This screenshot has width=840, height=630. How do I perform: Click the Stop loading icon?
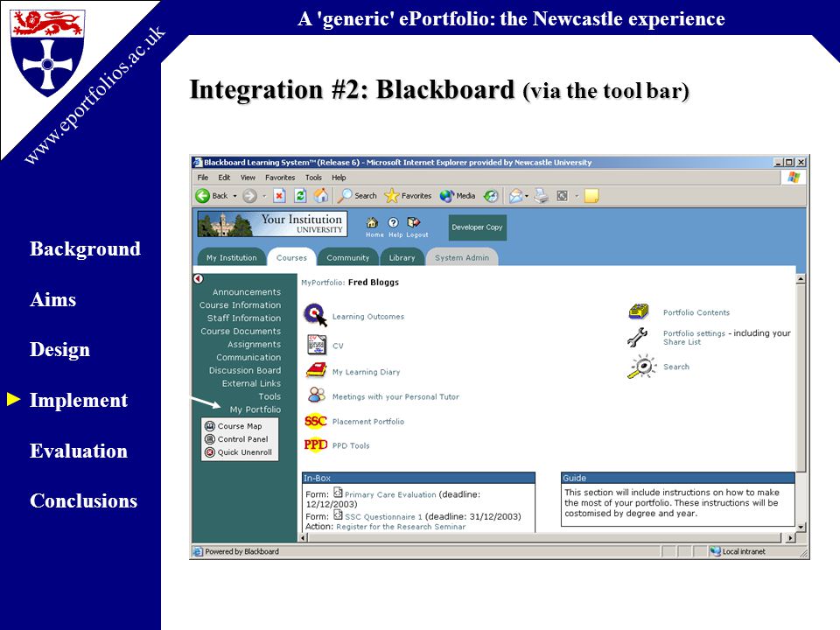[x=279, y=196]
